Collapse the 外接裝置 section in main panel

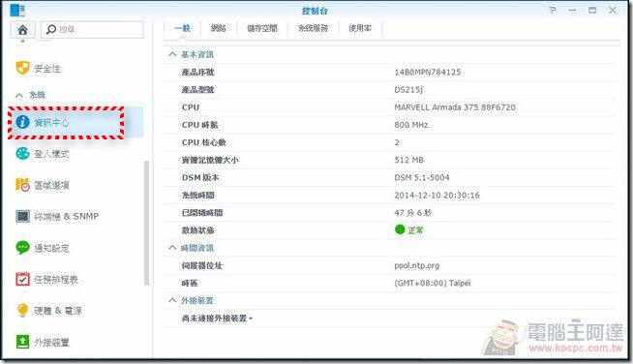172,300
